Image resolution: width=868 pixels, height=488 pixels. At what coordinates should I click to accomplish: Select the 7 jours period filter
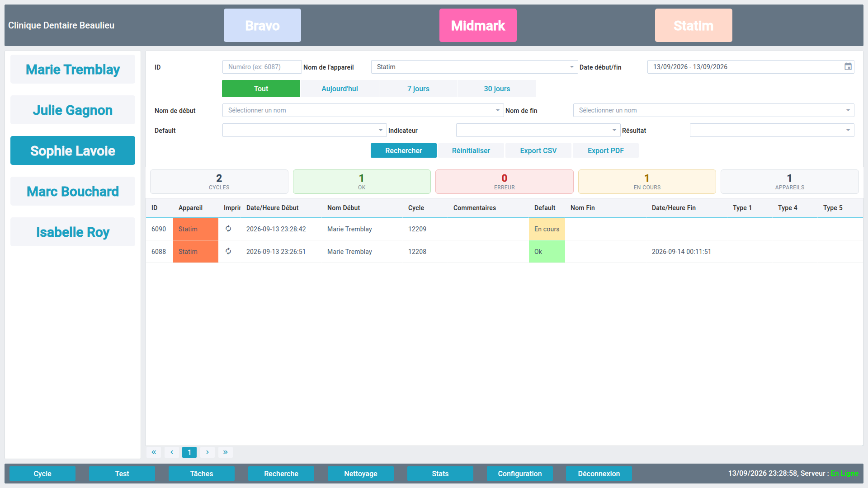(418, 89)
